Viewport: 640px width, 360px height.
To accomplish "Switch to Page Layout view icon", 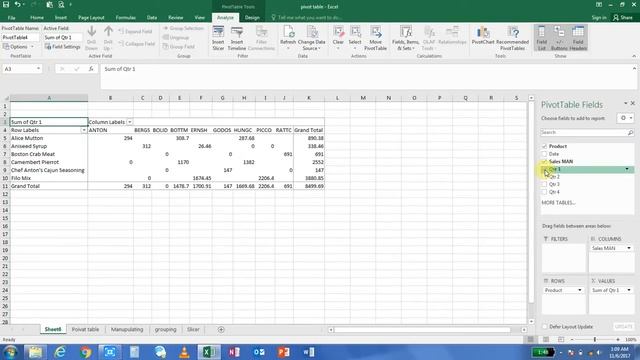I will coord(546,340).
